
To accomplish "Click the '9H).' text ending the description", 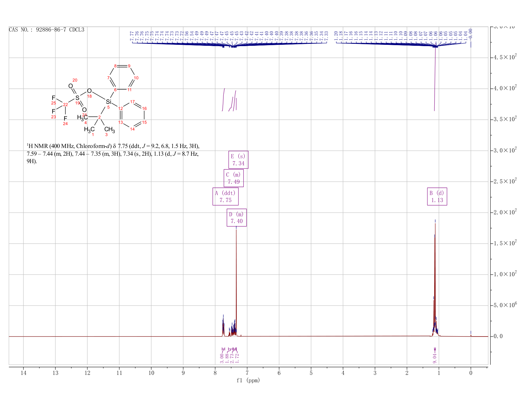I will tap(32, 161).
